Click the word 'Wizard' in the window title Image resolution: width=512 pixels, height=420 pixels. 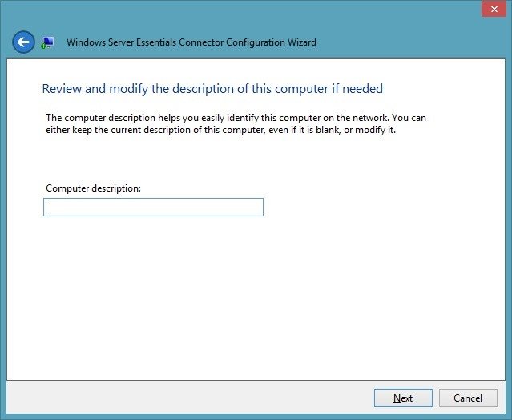(302, 42)
